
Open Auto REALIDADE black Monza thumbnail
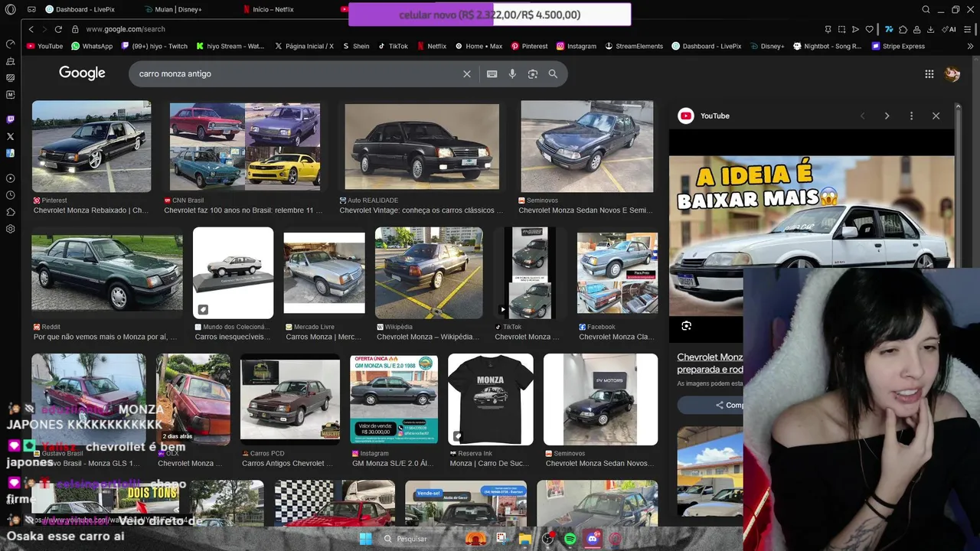[x=422, y=146]
